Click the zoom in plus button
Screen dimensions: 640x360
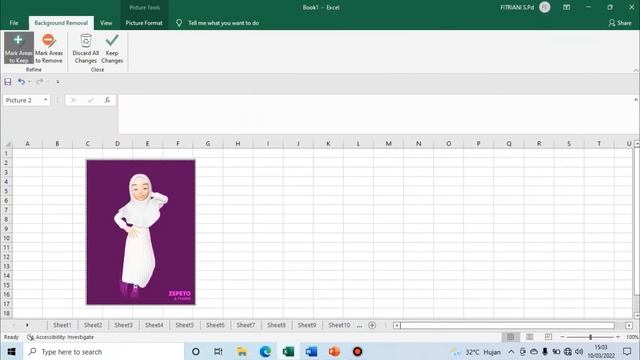tap(618, 337)
